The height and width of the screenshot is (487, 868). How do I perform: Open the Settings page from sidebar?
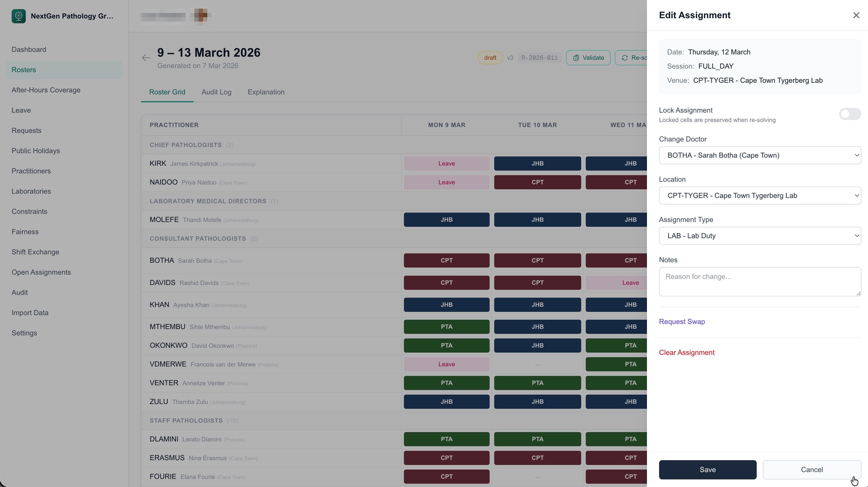pyautogui.click(x=24, y=333)
